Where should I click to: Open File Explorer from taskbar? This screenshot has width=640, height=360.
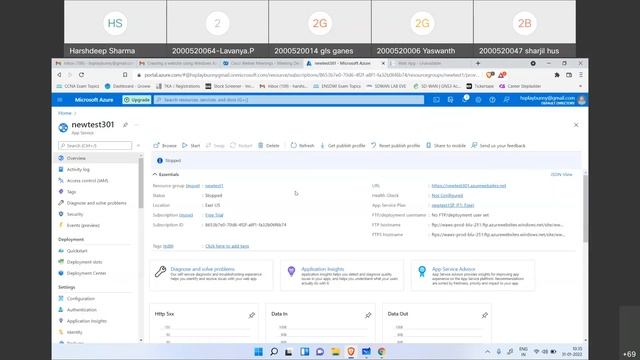point(336,352)
